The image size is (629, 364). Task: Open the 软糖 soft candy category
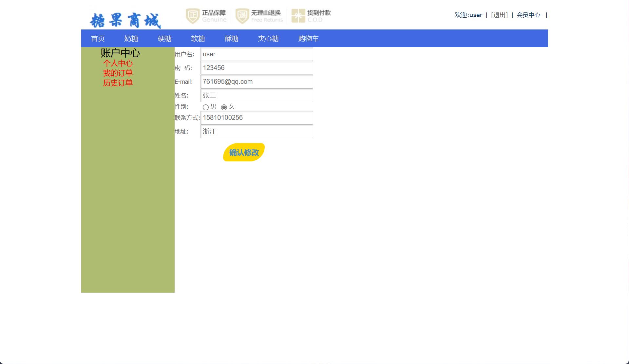pos(198,38)
